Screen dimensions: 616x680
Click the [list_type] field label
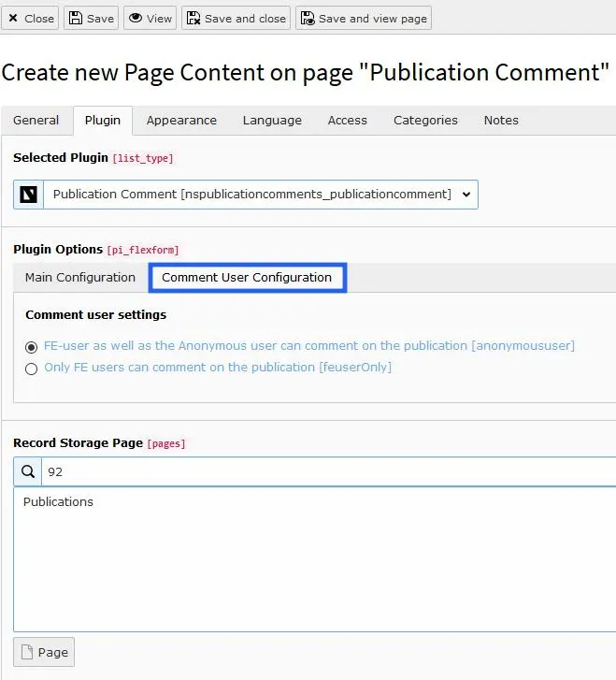coord(143,158)
